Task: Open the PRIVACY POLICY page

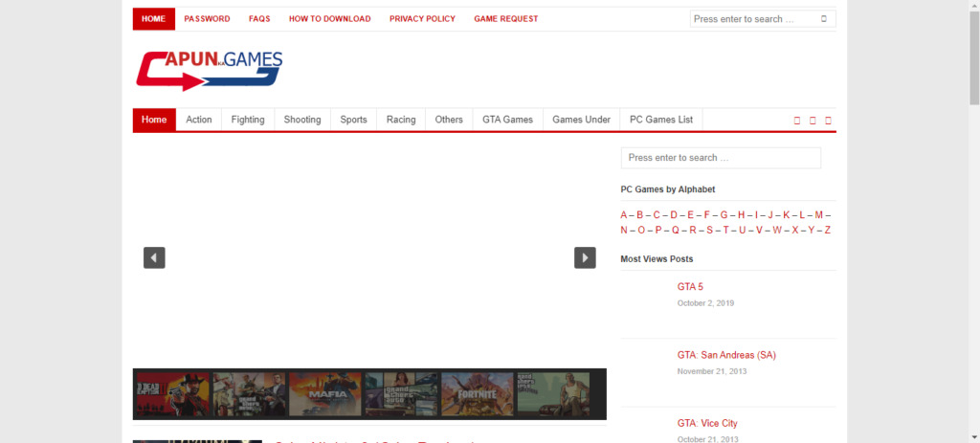Action: (x=422, y=19)
